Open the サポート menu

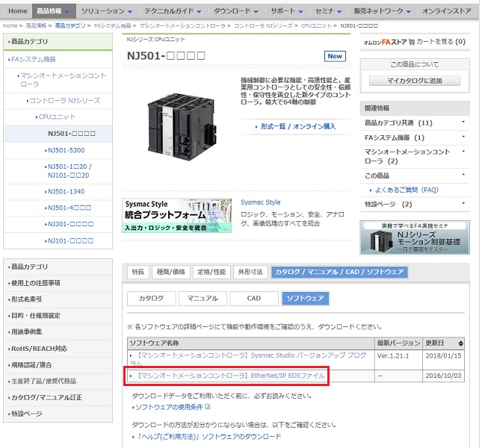click(287, 11)
